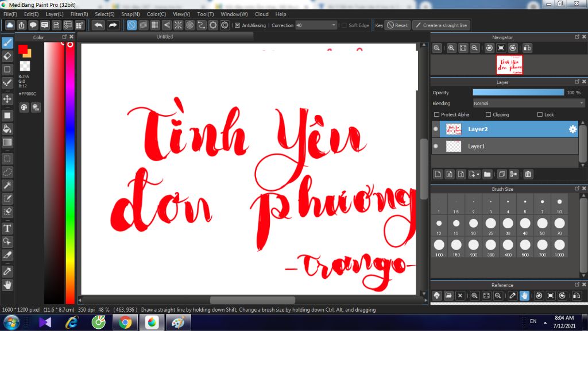The image size is (588, 380).
Task: Enable the crisscross snap guide
Action: click(x=155, y=25)
